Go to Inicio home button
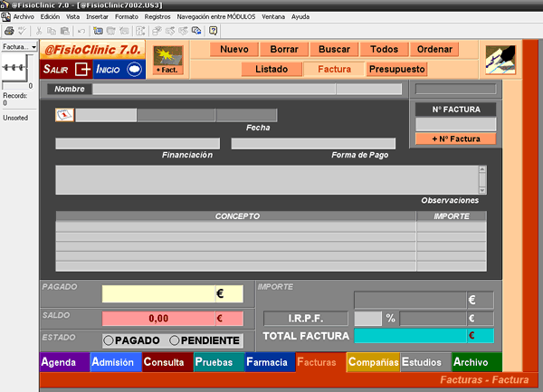The width and height of the screenshot is (543, 392). tap(119, 70)
